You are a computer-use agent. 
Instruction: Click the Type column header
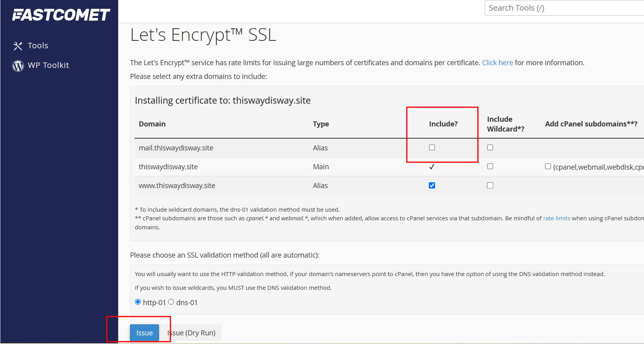coord(321,124)
